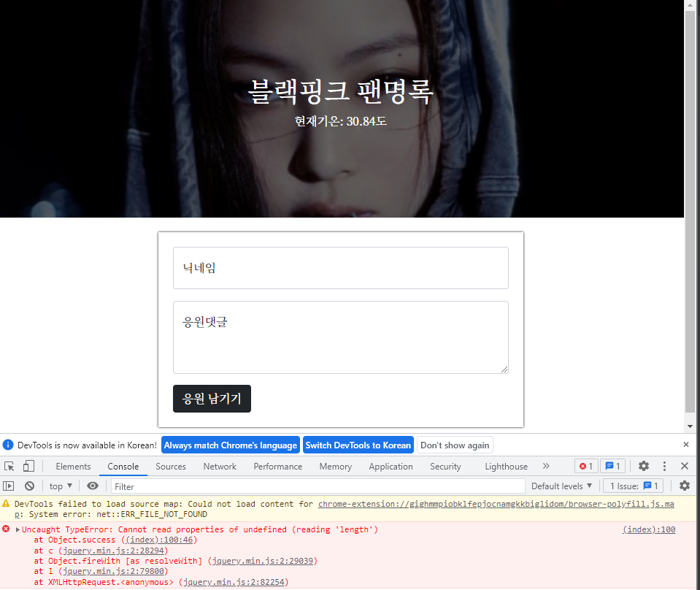Focus the console Filter input
Image resolution: width=700 pixels, height=590 pixels.
coord(318,486)
